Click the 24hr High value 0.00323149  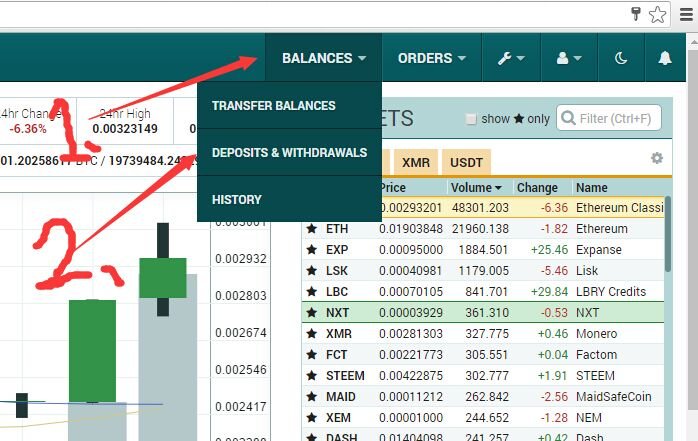click(x=125, y=129)
